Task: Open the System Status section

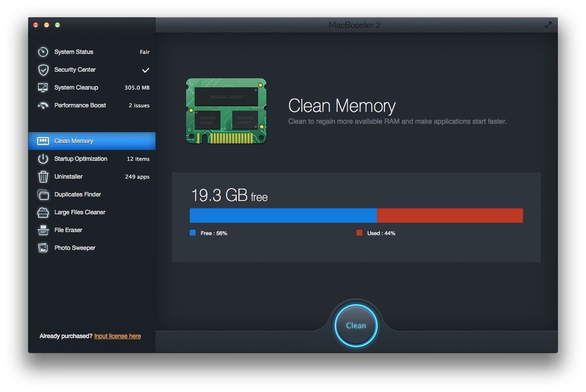Action: click(x=92, y=52)
